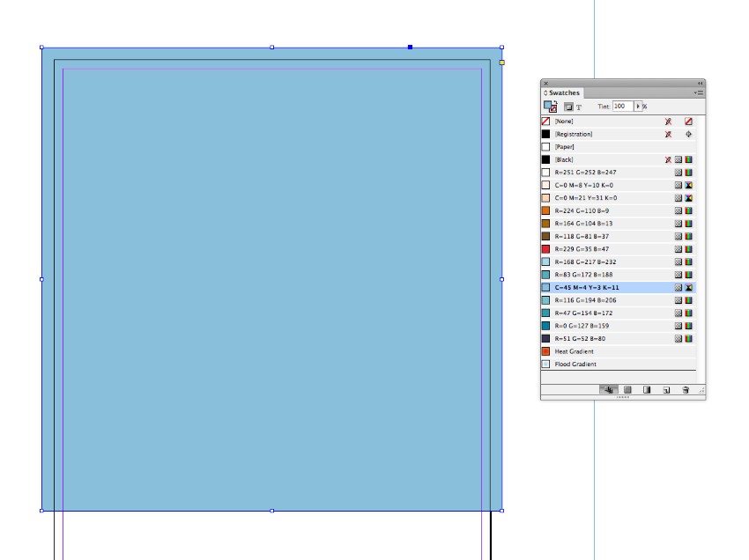Click CMYK mode icon on C=45 M=4 Y=3 K=11 row
The width and height of the screenshot is (749, 560).
(x=688, y=287)
